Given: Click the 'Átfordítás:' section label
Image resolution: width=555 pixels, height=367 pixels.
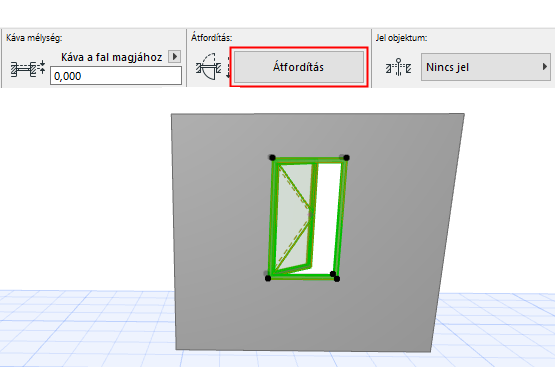Looking at the screenshot, I should [x=212, y=38].
